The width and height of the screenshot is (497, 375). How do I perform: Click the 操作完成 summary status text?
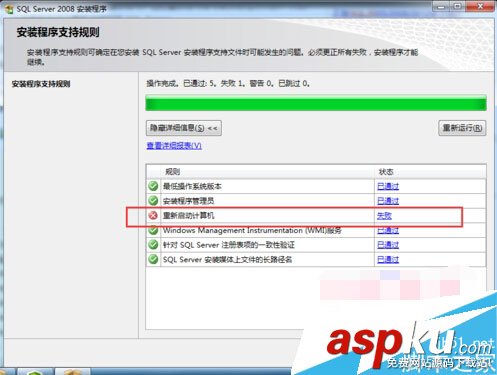[228, 84]
